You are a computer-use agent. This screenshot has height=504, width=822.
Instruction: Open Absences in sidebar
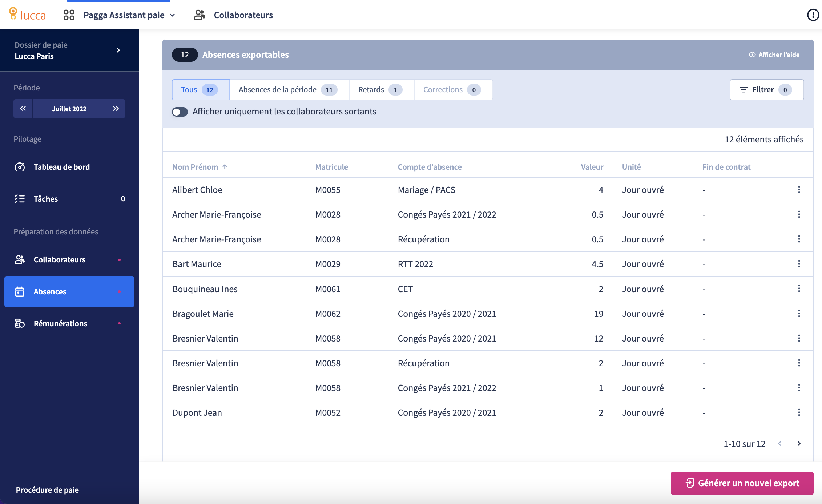[x=69, y=292]
